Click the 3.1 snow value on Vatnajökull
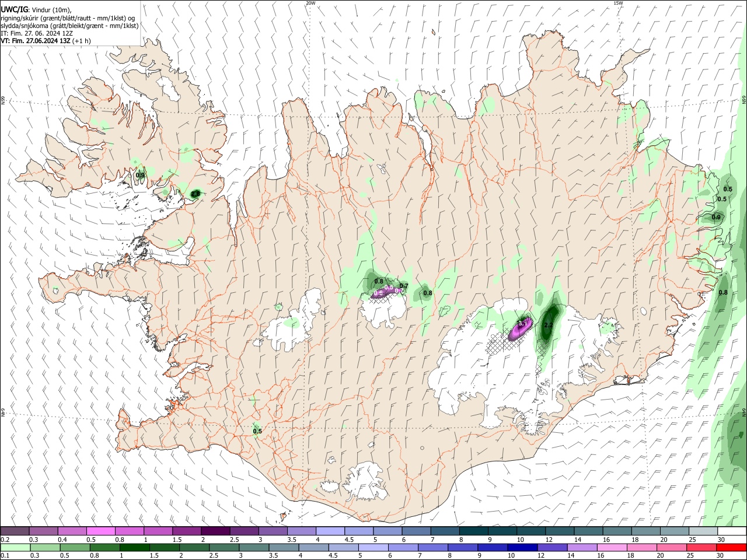The height and width of the screenshot is (560, 747). click(523, 322)
